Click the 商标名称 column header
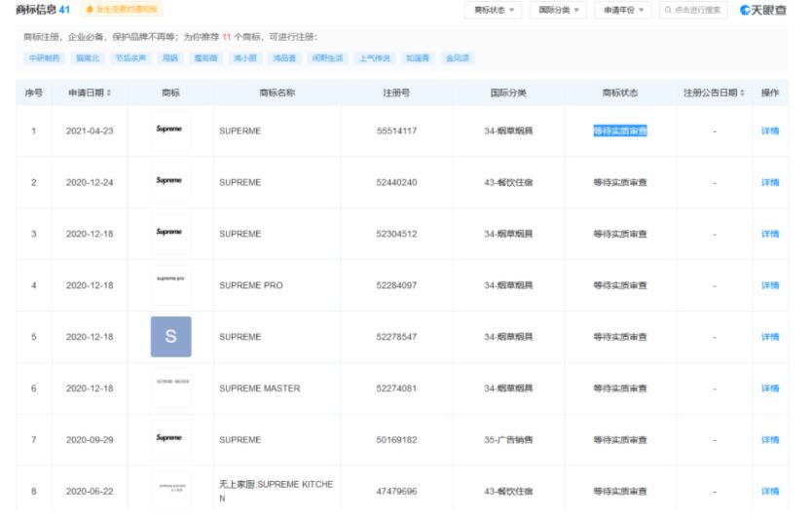 pos(277,92)
